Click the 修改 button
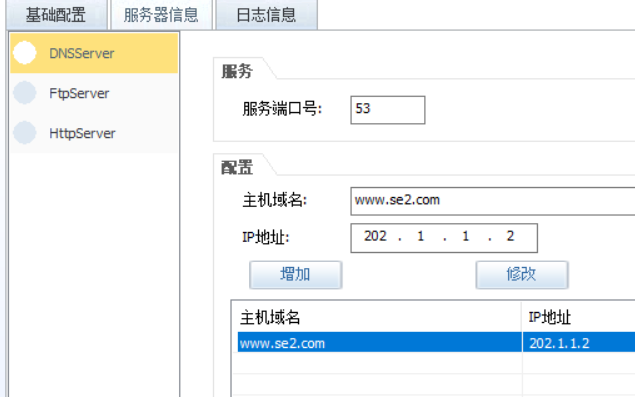This screenshot has width=635, height=397. [522, 275]
